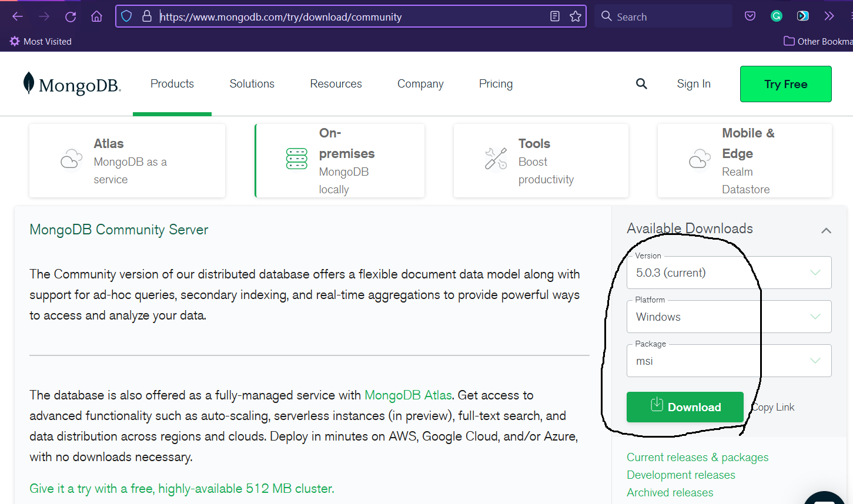Select the Mobile & Edge Realm Datastore tab
The height and width of the screenshot is (504, 853).
click(x=744, y=160)
